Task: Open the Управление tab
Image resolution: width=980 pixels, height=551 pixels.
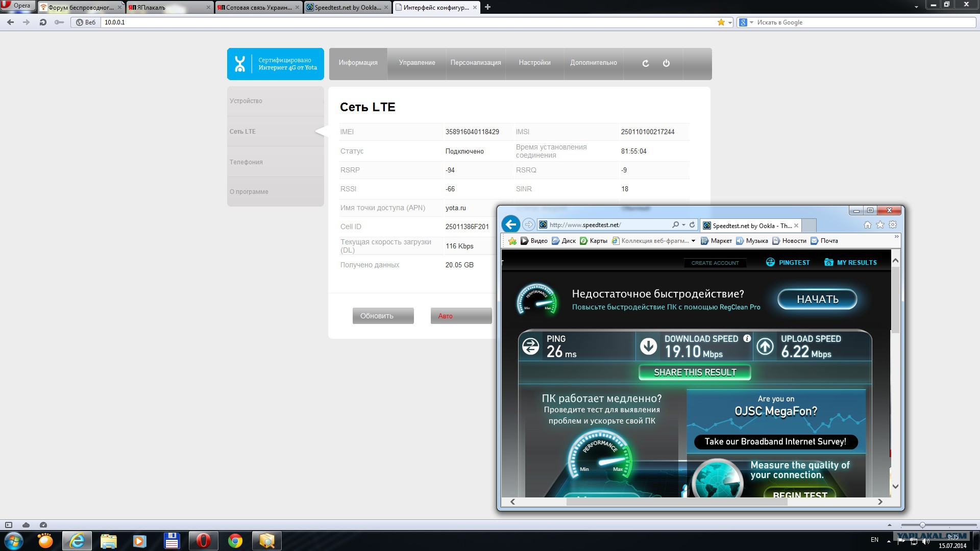Action: (417, 63)
